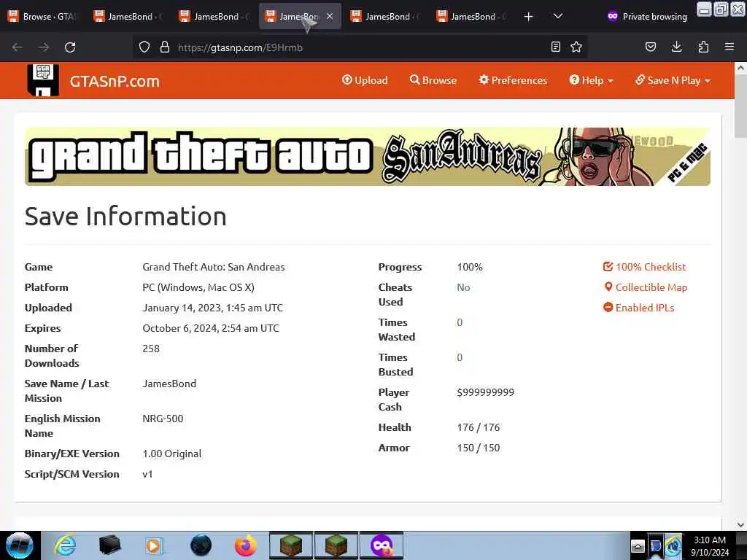Open the black box taskbar application
Image resolution: width=747 pixels, height=560 pixels.
(109, 545)
